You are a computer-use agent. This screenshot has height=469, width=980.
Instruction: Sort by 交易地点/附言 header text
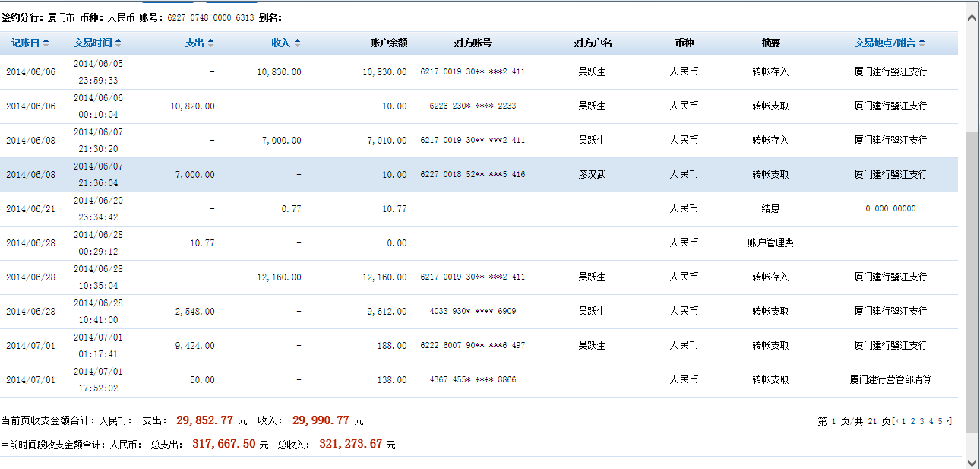tap(884, 43)
